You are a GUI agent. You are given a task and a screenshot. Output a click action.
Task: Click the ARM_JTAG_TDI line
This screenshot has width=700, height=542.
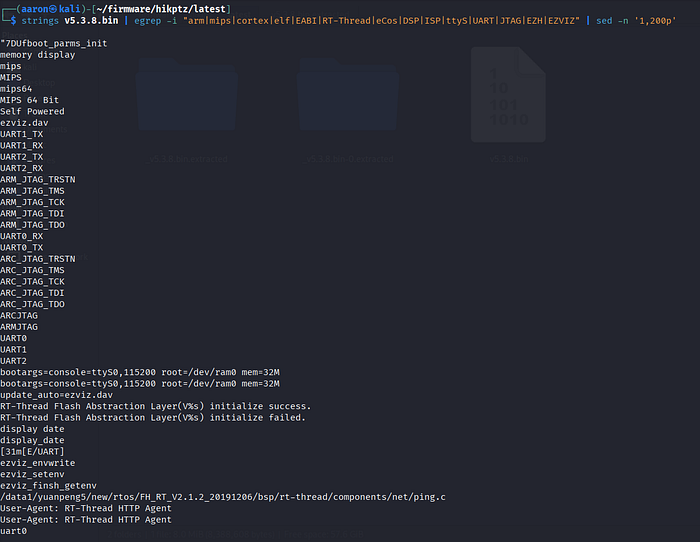click(x=32, y=214)
